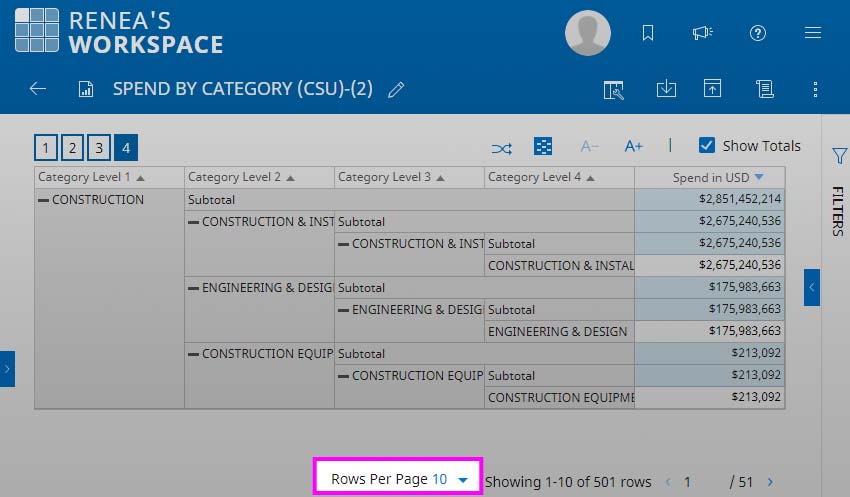Screen dimensions: 850x497
Task: Open the help question mark icon
Action: point(758,33)
